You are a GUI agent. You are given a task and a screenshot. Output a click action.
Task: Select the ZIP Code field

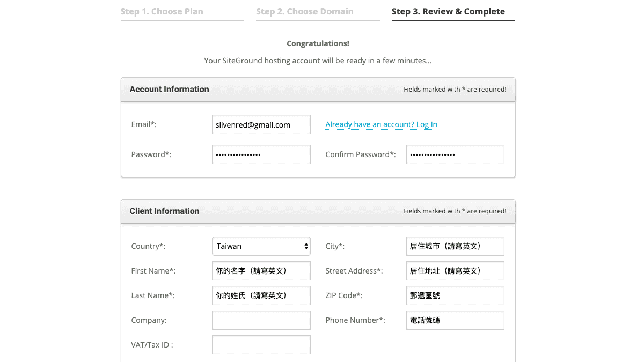pyautogui.click(x=455, y=295)
